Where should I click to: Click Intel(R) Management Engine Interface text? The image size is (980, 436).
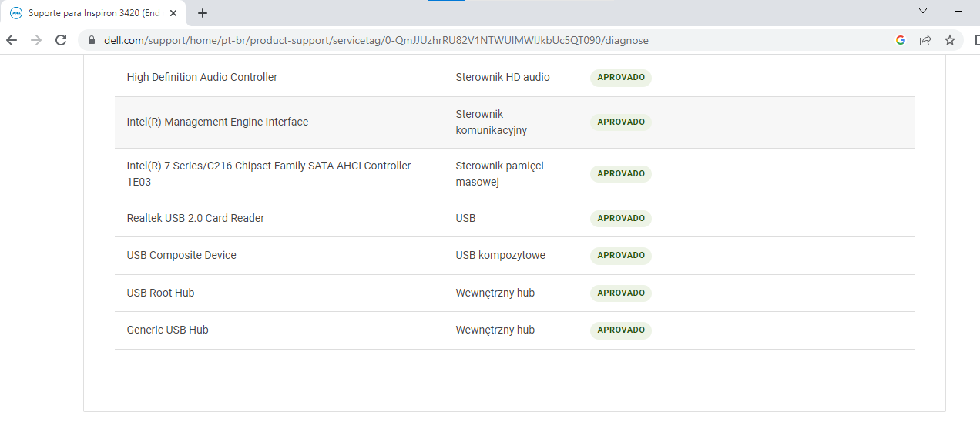pos(217,122)
